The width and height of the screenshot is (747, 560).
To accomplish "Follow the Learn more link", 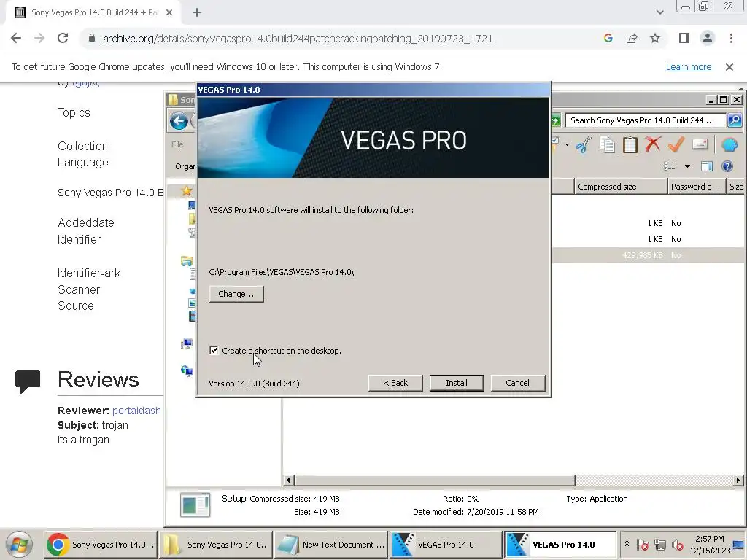I will pyautogui.click(x=689, y=66).
